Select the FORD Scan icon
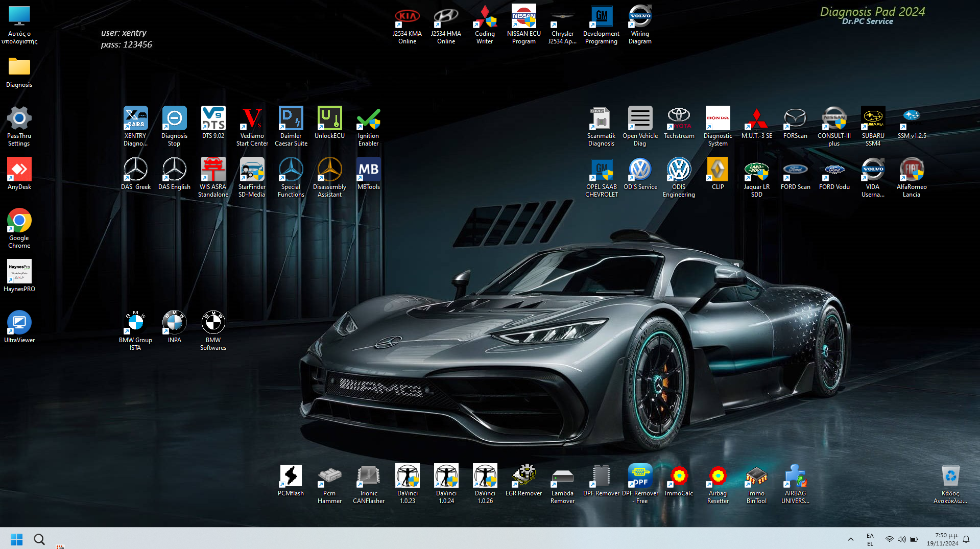The image size is (980, 549). tap(795, 174)
